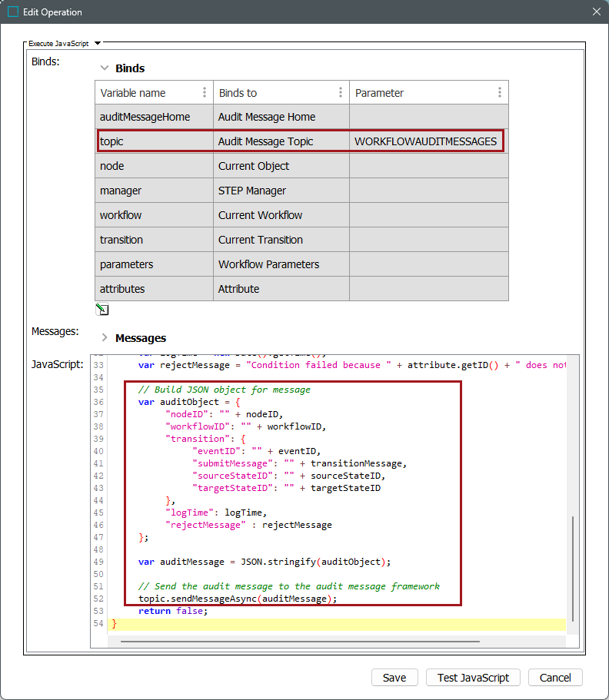
Task: Collapse the Binds section
Action: [105, 68]
